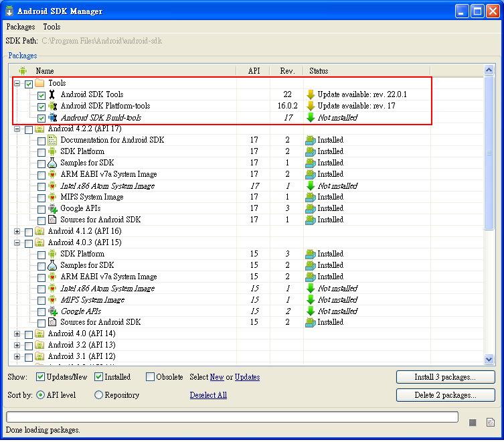Click the Documentation for Android SDK icon
This screenshot has width=504, height=442.
tap(52, 140)
